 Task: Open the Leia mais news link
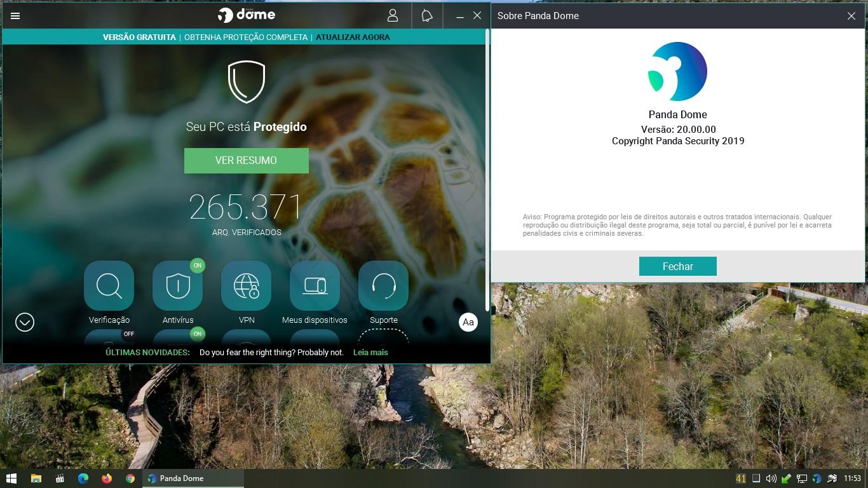point(370,352)
